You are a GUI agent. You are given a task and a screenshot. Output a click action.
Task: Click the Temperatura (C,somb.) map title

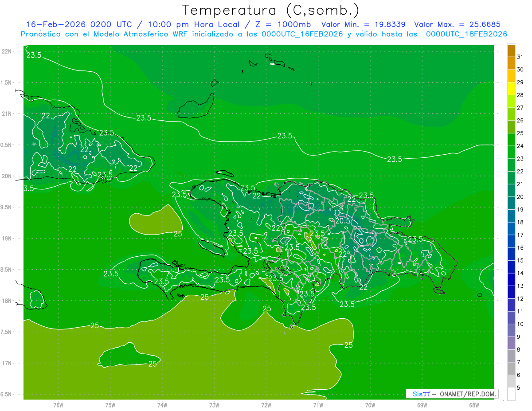point(271,10)
